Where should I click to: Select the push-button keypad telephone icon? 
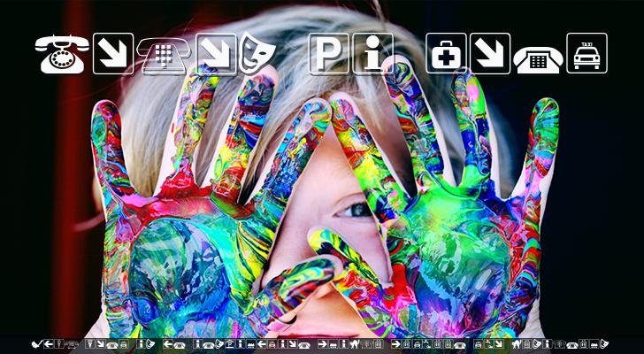(x=165, y=55)
